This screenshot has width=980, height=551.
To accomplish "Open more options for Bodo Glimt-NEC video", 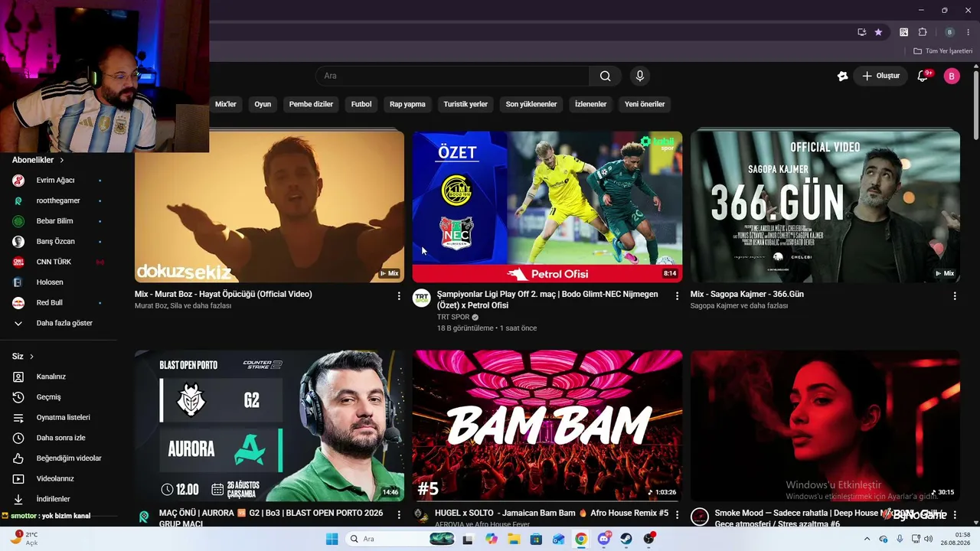I will tap(677, 295).
